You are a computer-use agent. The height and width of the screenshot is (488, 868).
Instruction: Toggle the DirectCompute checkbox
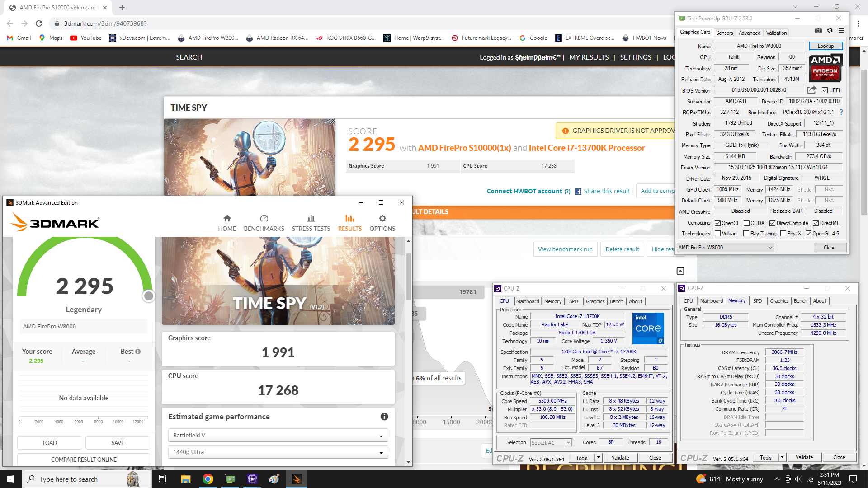tap(773, 223)
